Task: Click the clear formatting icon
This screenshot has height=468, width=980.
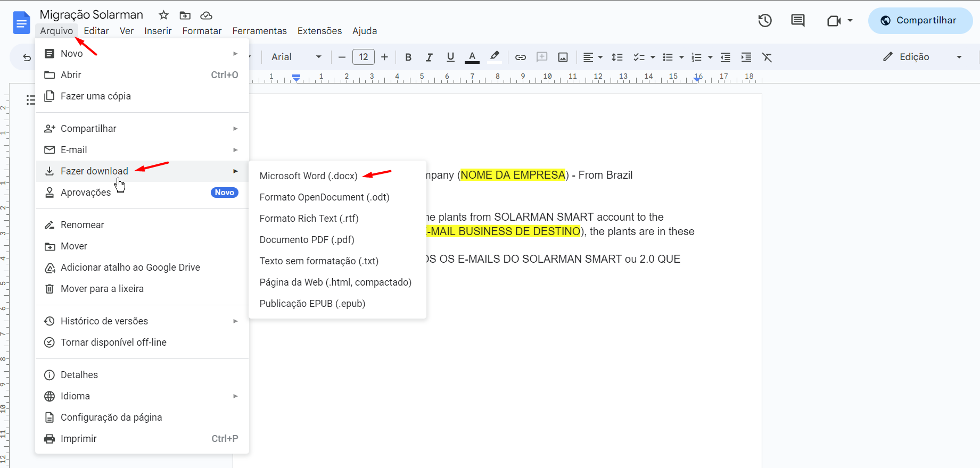Action: (x=767, y=57)
